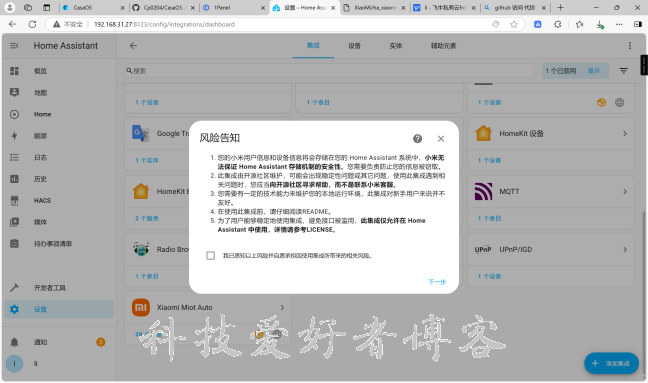
Task: Click the custom integration cube icon
Action: pyautogui.click(x=602, y=102)
